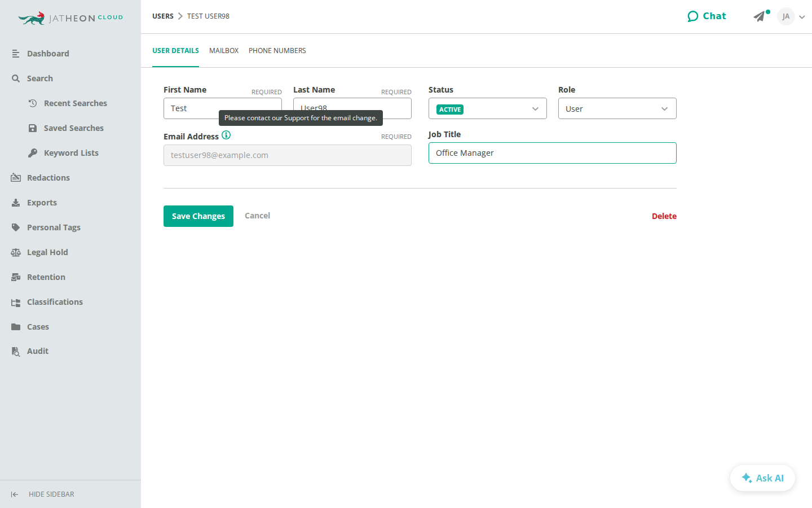
Task: Click the disabled Email Address field
Action: tap(288, 155)
